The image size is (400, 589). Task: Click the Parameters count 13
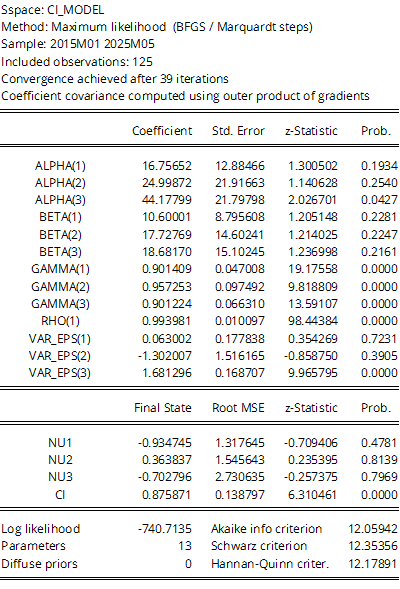pos(185,546)
